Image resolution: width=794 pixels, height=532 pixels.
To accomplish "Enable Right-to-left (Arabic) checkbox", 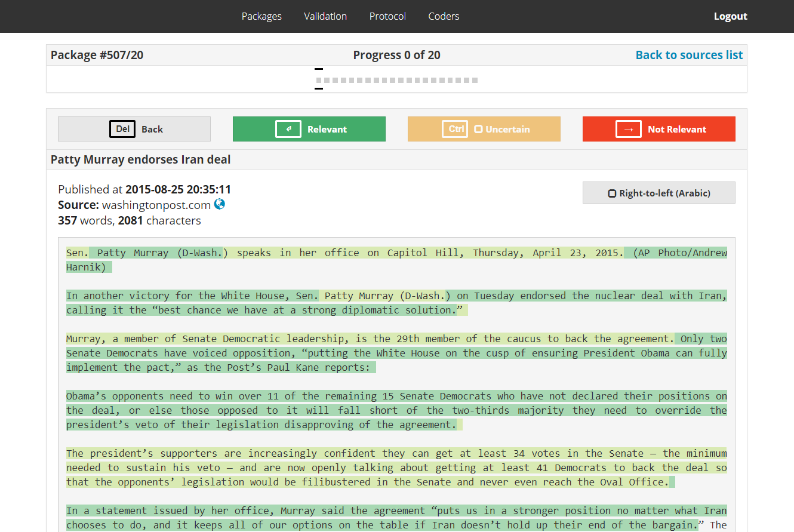I will 612,193.
